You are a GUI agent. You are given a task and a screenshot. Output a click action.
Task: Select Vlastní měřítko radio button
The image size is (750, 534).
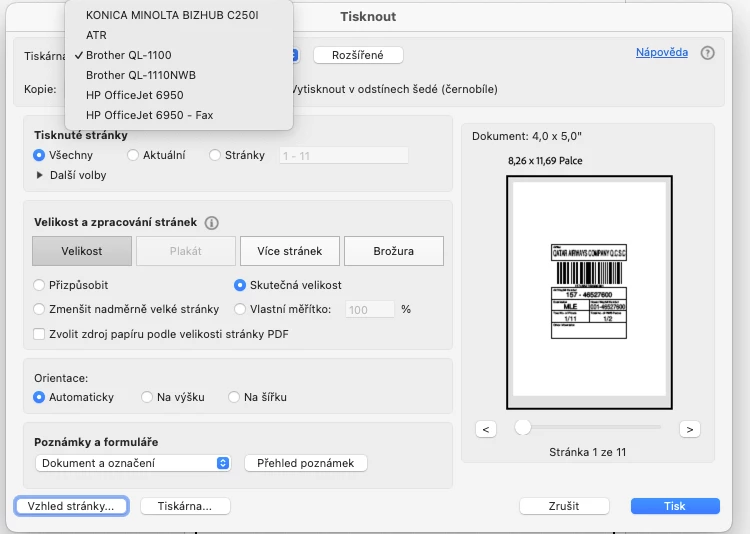(240, 309)
